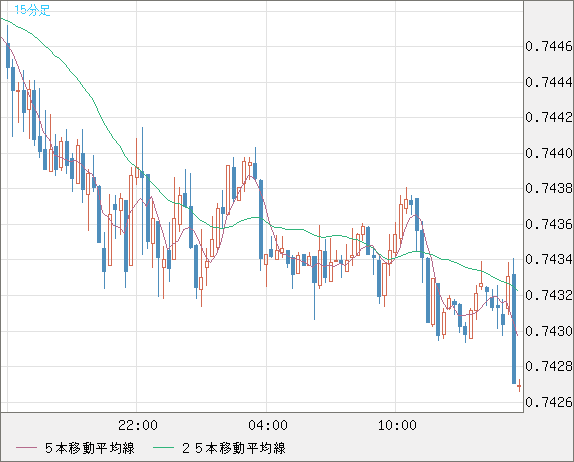Click the 0.7428 price axis label
This screenshot has width=574, height=462.
549,366
